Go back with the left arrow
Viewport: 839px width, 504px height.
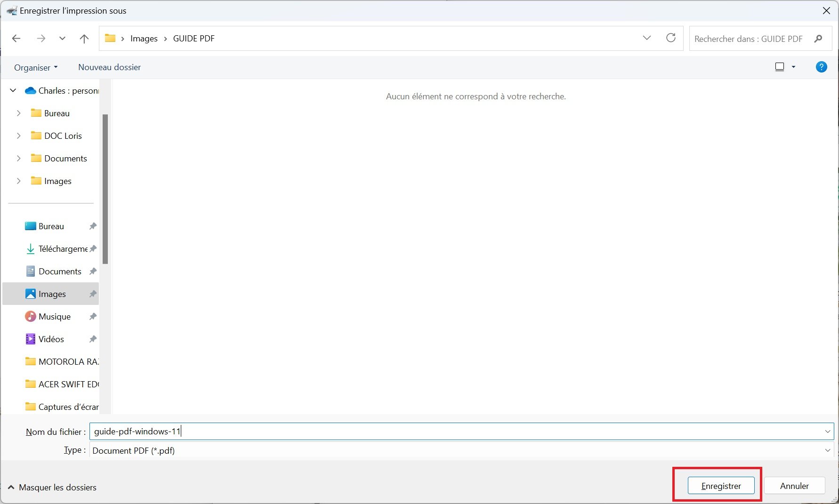point(16,39)
